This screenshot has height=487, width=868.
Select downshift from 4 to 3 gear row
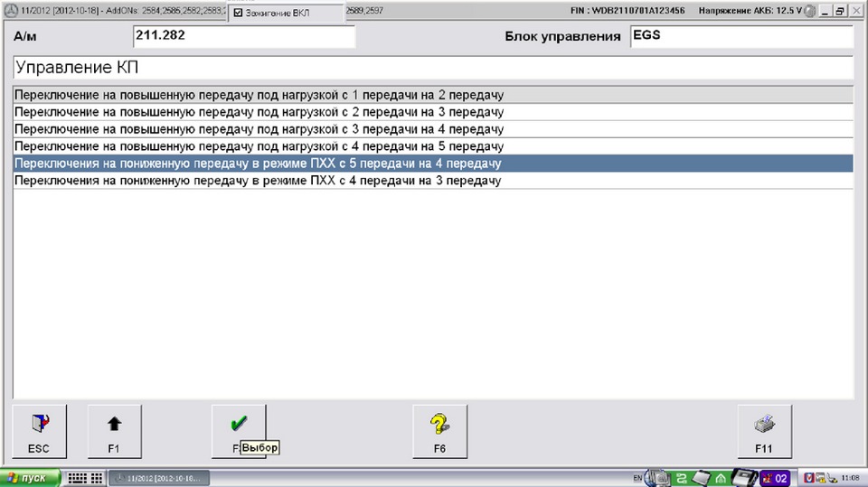click(433, 181)
